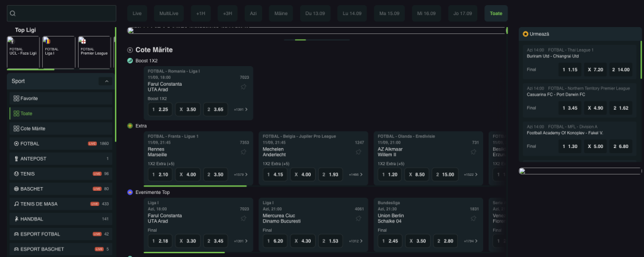Open Liga I top league card
Image resolution: width=644 pixels, height=257 pixels.
(x=58, y=52)
